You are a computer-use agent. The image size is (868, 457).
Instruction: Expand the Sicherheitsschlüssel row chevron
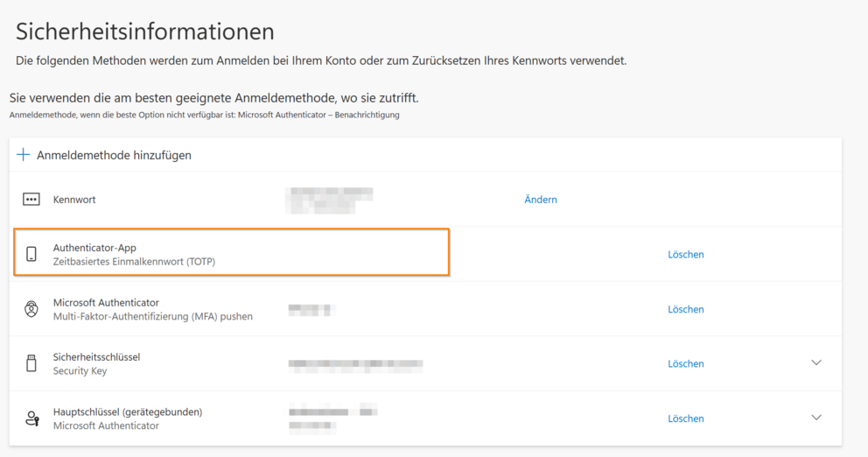coord(816,363)
